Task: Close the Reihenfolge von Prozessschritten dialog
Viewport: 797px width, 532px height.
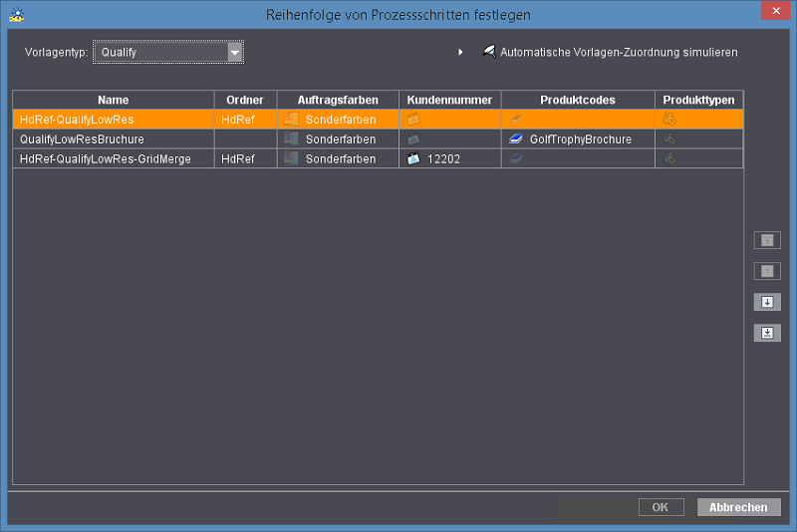Action: tap(772, 12)
